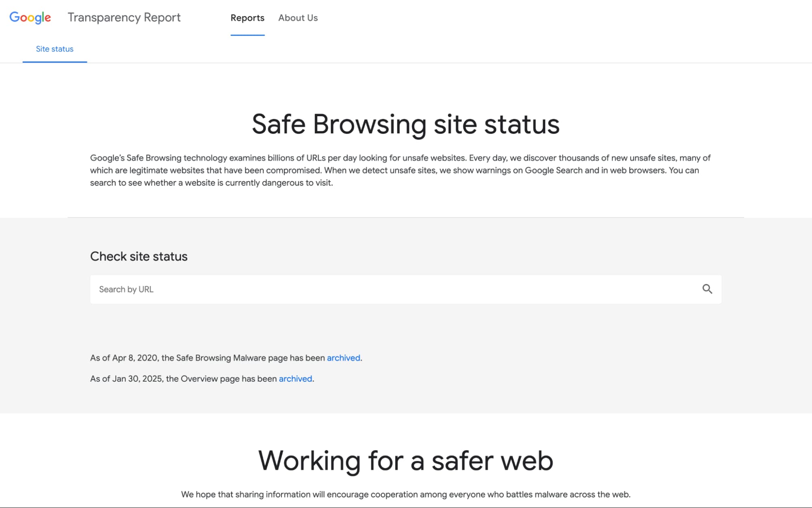Image resolution: width=812 pixels, height=508 pixels.
Task: Click inside the Search by URL field
Action: tap(284, 289)
